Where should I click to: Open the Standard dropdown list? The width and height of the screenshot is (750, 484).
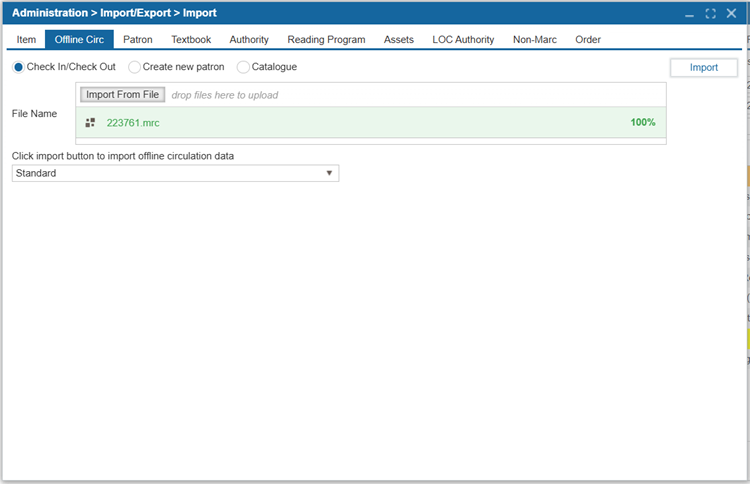tap(175, 173)
